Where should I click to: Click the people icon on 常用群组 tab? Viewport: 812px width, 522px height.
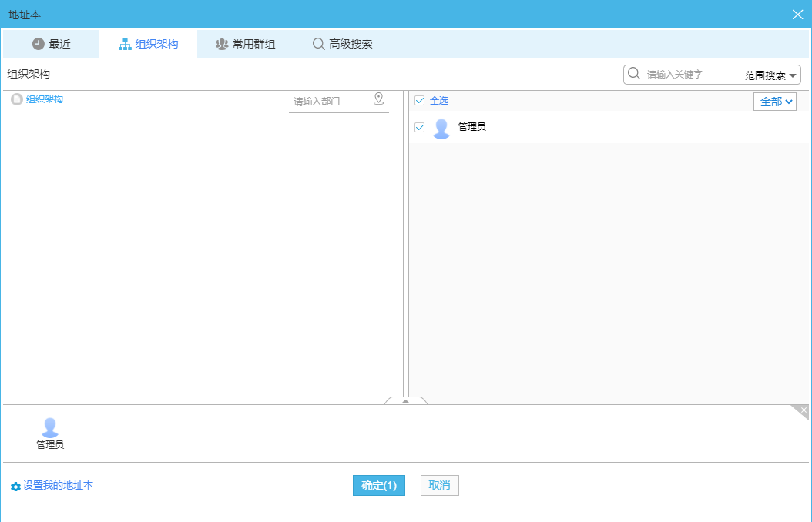tap(220, 44)
